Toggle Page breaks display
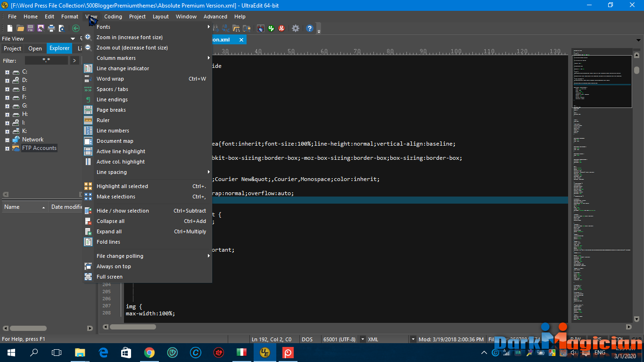This screenshot has height=362, width=644. click(x=147, y=110)
